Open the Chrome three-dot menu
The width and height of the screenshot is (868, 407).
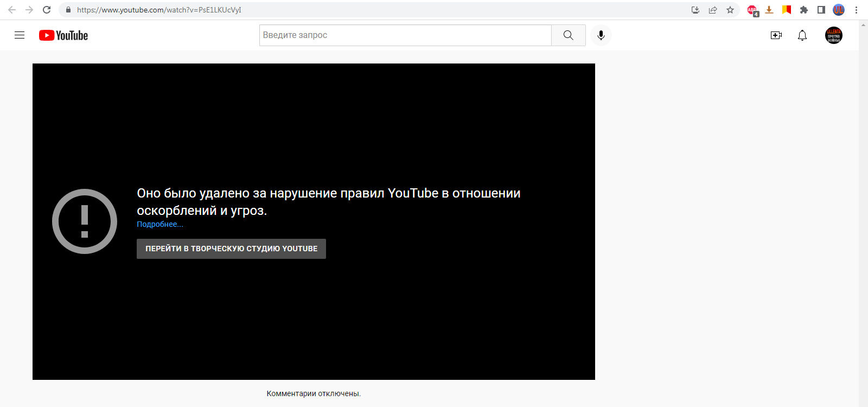tap(856, 10)
